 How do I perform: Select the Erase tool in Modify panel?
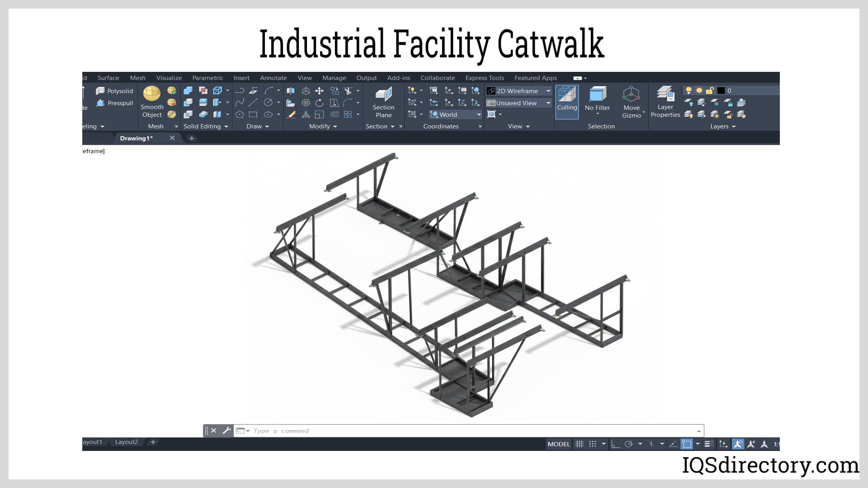click(x=291, y=115)
